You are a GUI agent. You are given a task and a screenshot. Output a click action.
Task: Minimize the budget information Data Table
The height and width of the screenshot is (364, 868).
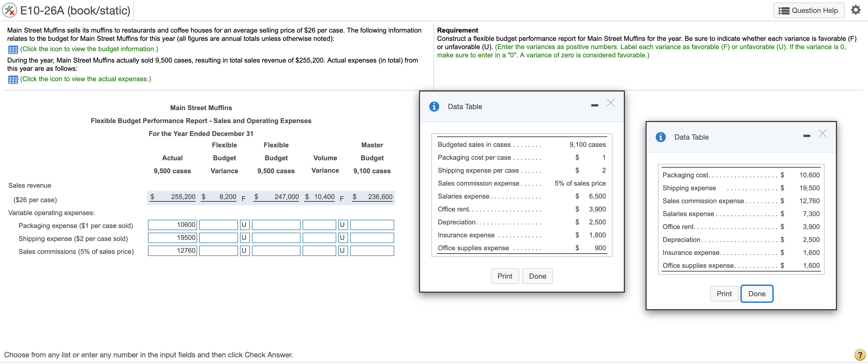594,105
